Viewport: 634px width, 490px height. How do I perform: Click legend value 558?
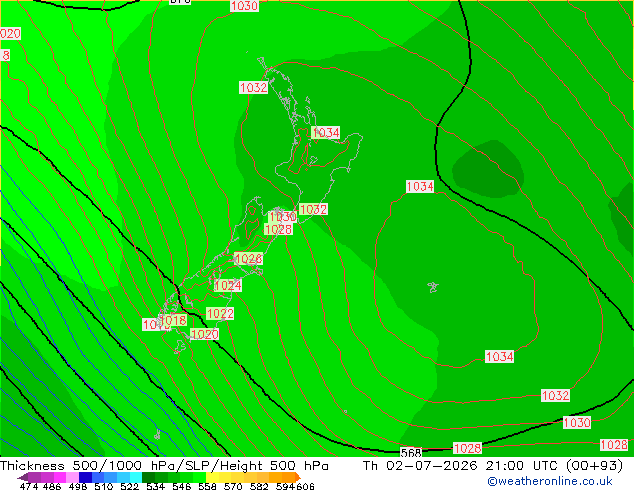pos(207,486)
